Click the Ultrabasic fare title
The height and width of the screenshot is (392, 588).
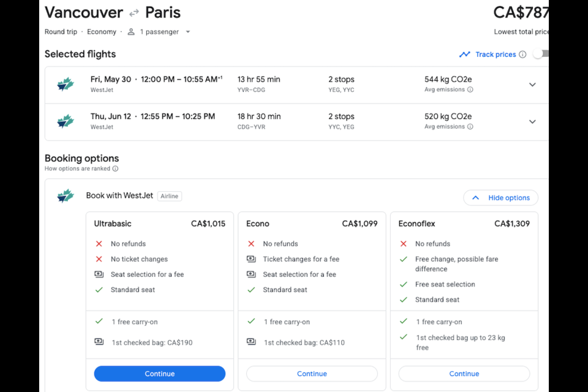tap(113, 224)
